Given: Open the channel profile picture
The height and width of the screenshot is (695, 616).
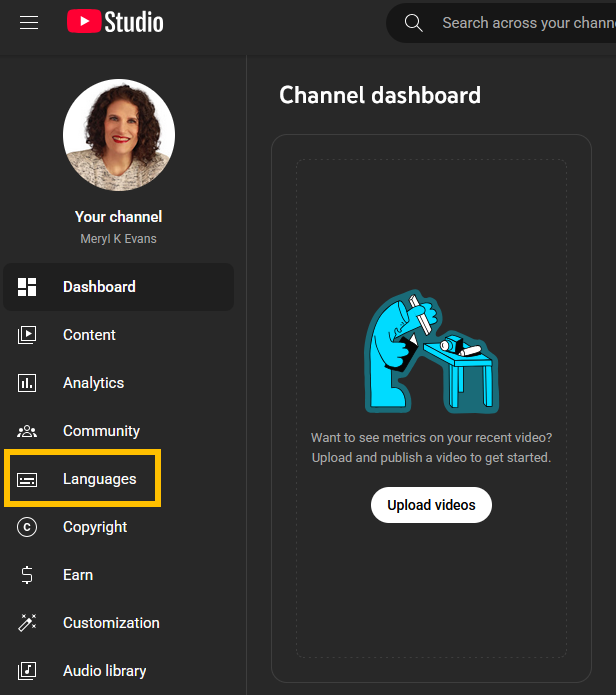Looking at the screenshot, I should click(119, 135).
